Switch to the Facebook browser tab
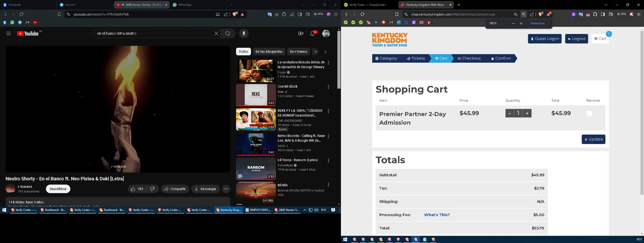644x243 pixels. tap(28, 5)
